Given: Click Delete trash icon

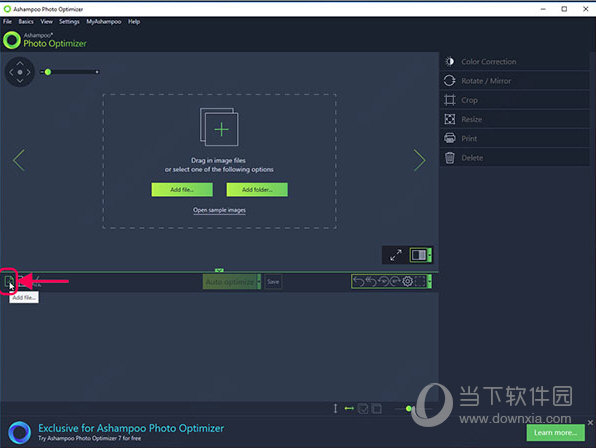Looking at the screenshot, I should tap(450, 158).
